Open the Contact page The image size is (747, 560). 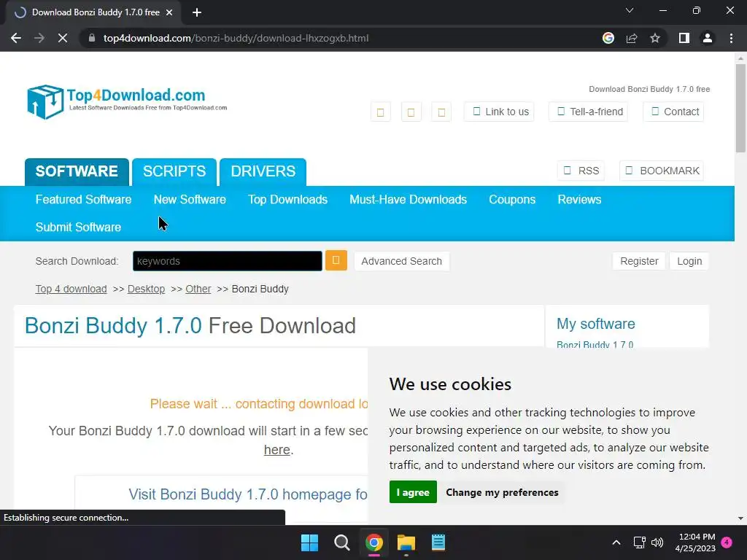[673, 112]
